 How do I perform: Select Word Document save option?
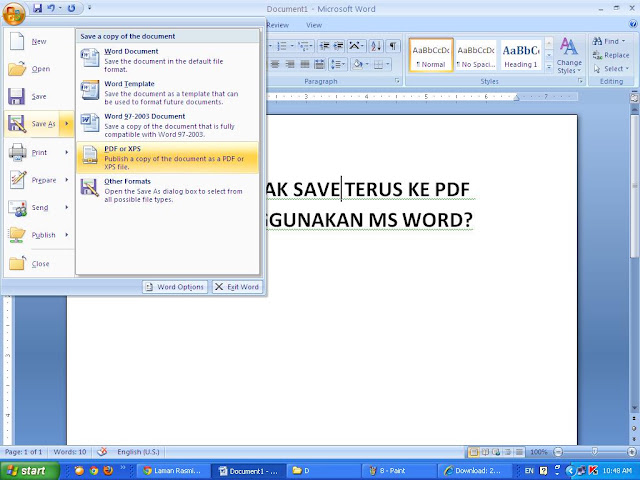[167, 60]
